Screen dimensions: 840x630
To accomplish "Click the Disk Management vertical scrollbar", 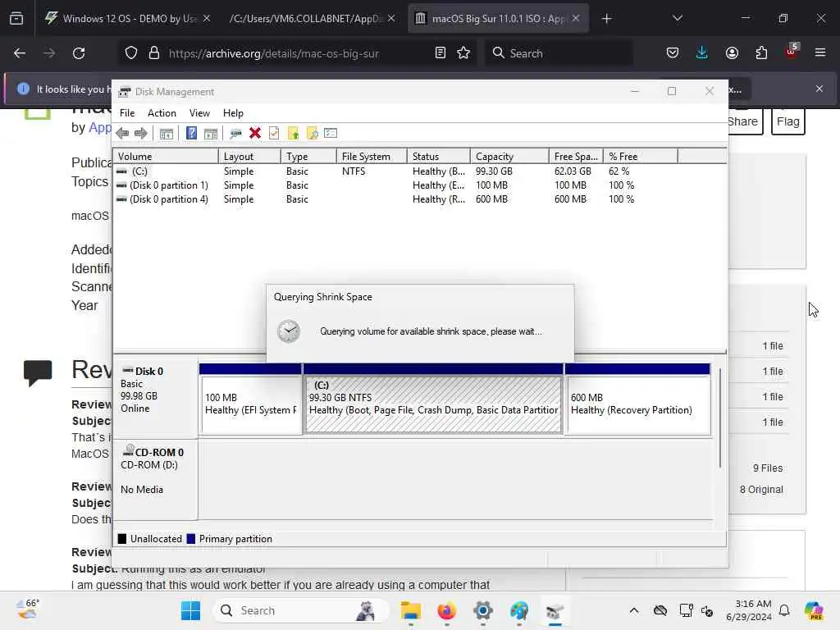I will (x=720, y=418).
